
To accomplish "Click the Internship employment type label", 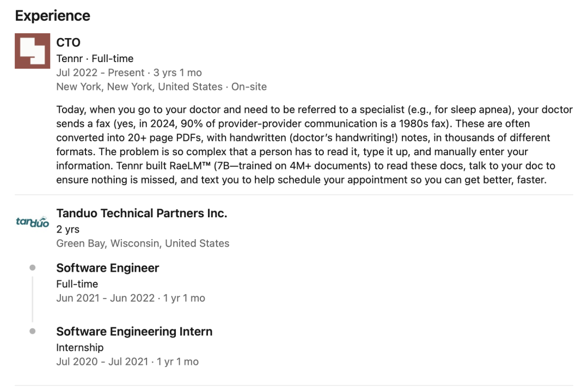I will tap(80, 347).
